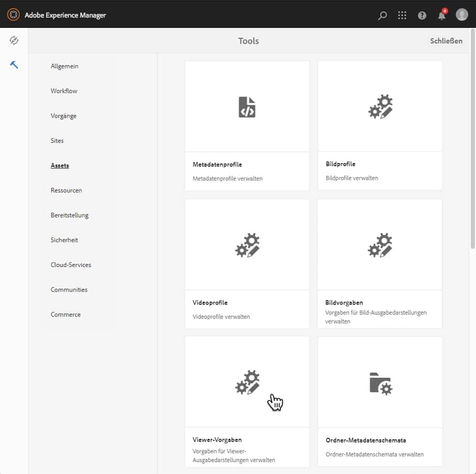Select the Tools hammer icon in rail
The image size is (476, 474).
click(14, 65)
